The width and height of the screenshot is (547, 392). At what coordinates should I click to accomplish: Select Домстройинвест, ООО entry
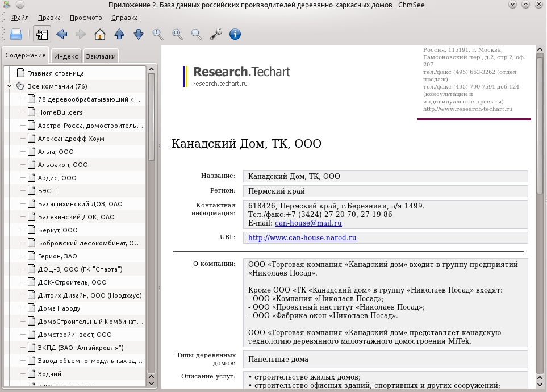click(74, 335)
